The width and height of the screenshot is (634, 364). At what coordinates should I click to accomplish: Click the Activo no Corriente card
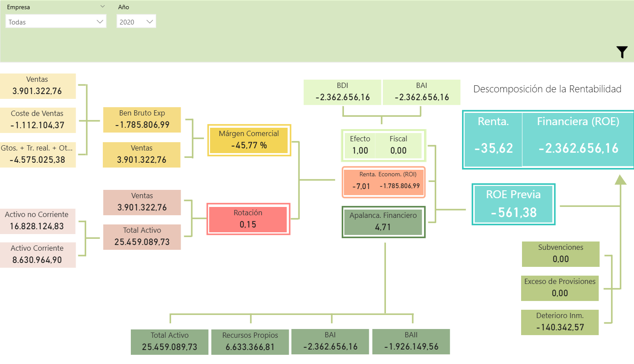tap(38, 221)
